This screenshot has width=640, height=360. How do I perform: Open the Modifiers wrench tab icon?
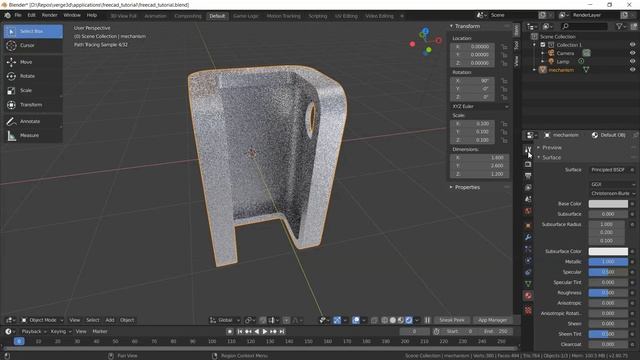(528, 237)
